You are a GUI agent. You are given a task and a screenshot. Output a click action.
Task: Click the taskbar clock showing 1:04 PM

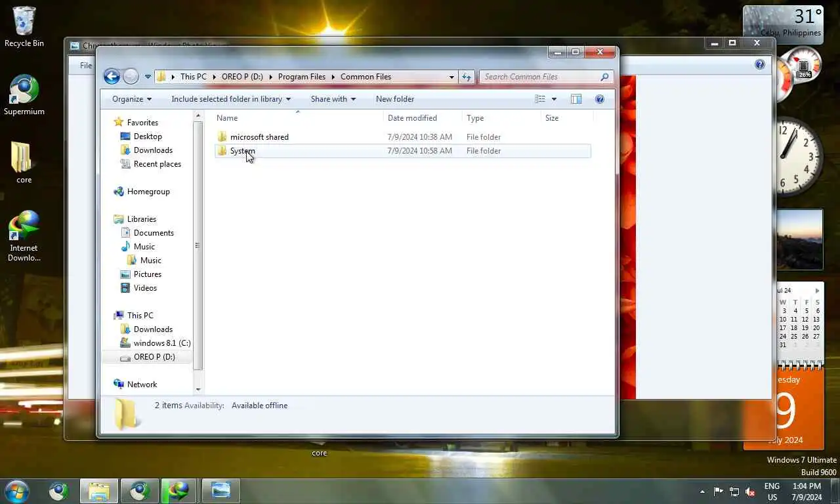point(807,492)
